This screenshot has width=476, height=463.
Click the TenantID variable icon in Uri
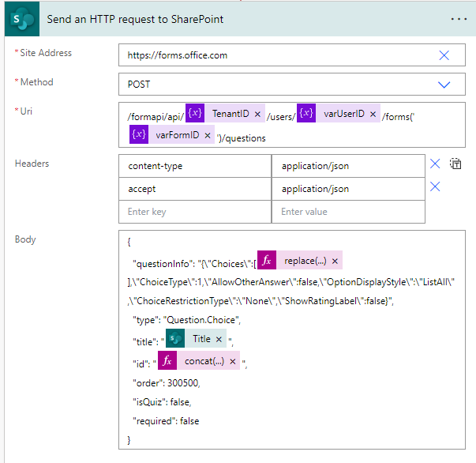[195, 113]
